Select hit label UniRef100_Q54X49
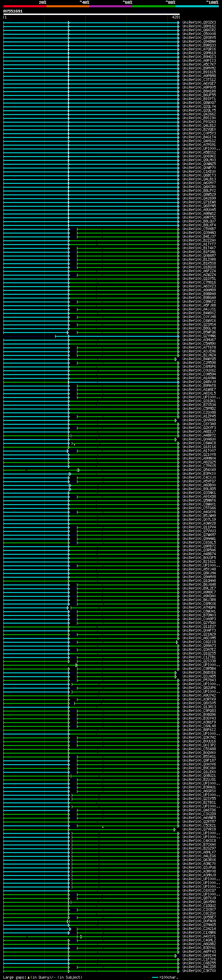 (199, 470)
